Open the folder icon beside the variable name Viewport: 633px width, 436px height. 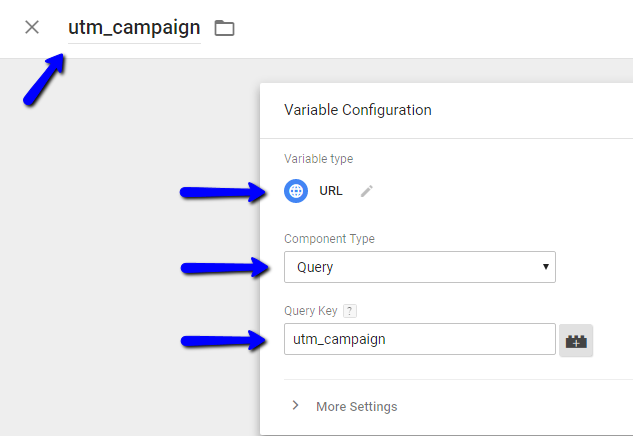(224, 28)
